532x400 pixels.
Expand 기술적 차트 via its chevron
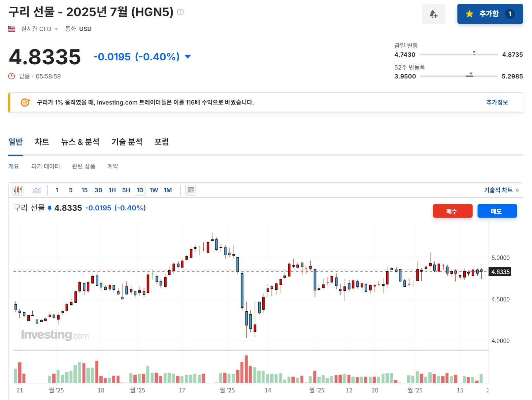517,190
